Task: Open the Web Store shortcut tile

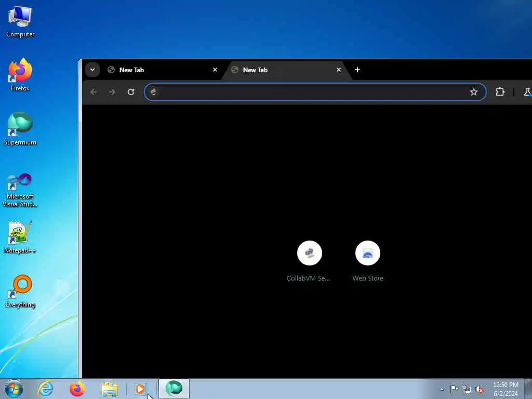Action: coord(368,261)
